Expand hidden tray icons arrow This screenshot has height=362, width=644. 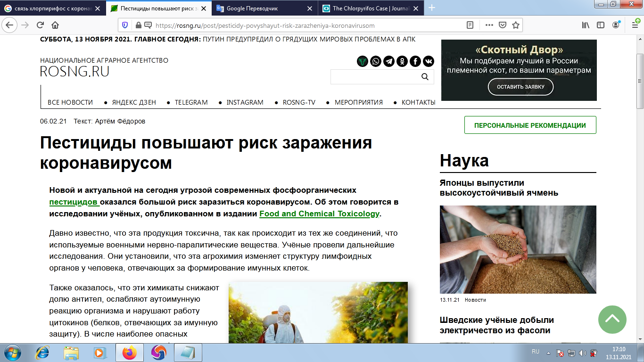click(548, 354)
